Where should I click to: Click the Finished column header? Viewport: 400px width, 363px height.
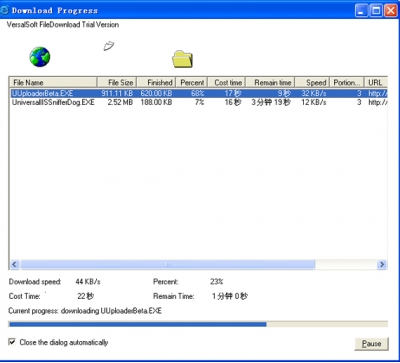point(156,82)
